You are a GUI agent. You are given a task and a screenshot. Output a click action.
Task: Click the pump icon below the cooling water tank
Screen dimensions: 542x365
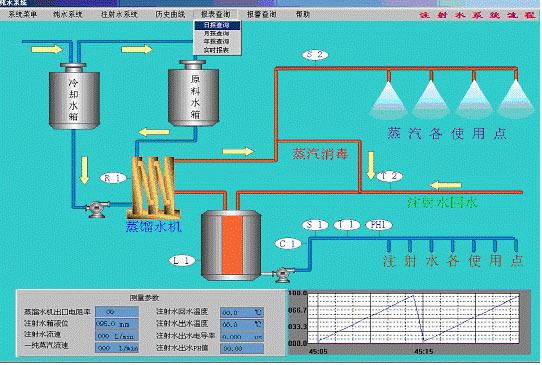point(97,209)
